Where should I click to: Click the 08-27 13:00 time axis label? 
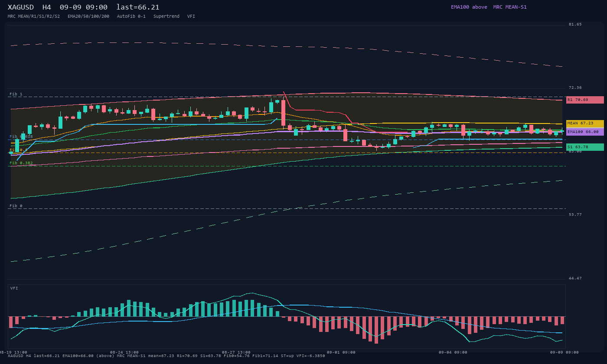[236, 352]
